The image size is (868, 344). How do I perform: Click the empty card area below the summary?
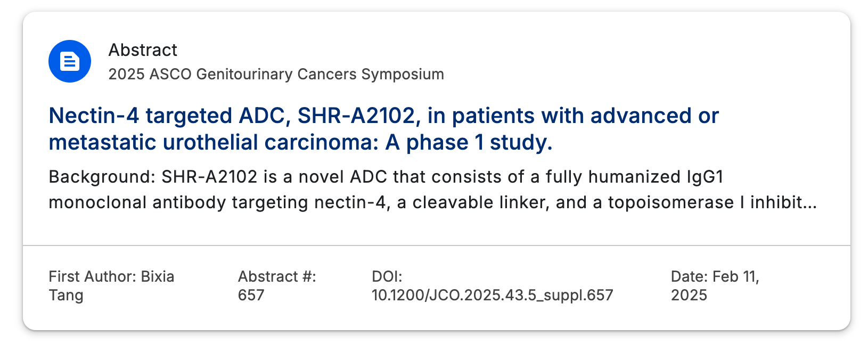tap(437, 229)
